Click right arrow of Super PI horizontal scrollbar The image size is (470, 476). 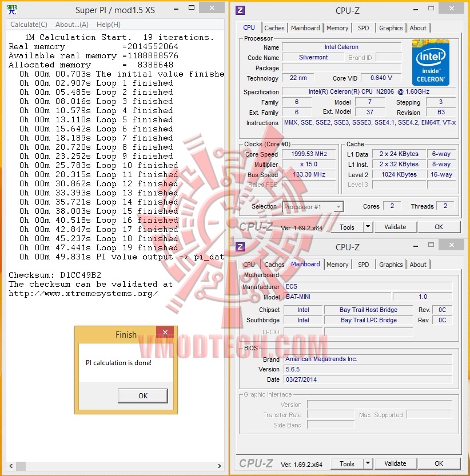click(x=220, y=466)
